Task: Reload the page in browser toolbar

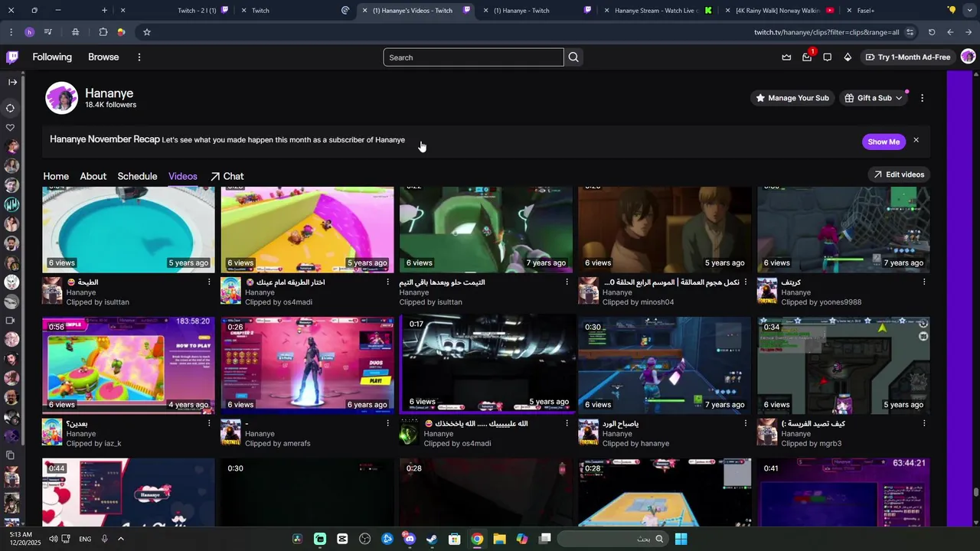Action: click(x=932, y=32)
